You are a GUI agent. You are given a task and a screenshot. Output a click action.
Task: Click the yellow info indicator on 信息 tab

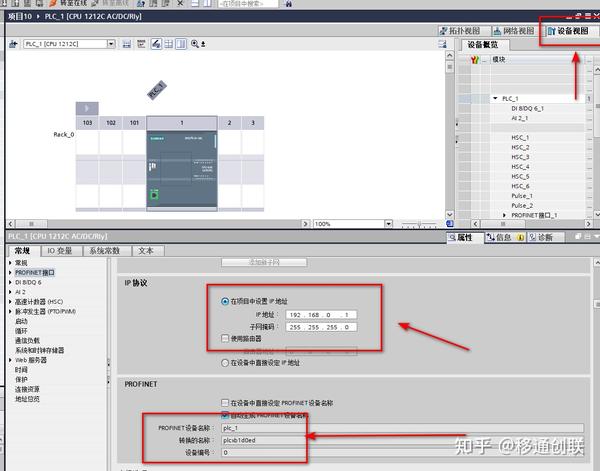point(520,238)
